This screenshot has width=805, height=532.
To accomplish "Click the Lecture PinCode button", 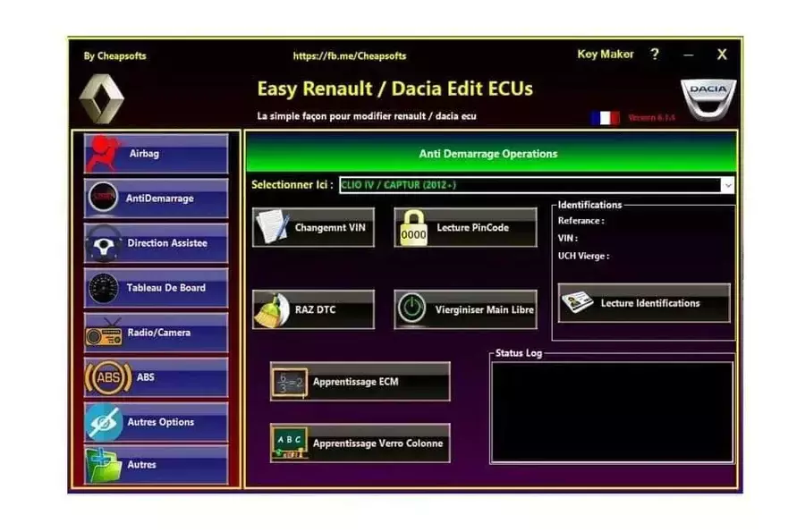I will pos(465,227).
